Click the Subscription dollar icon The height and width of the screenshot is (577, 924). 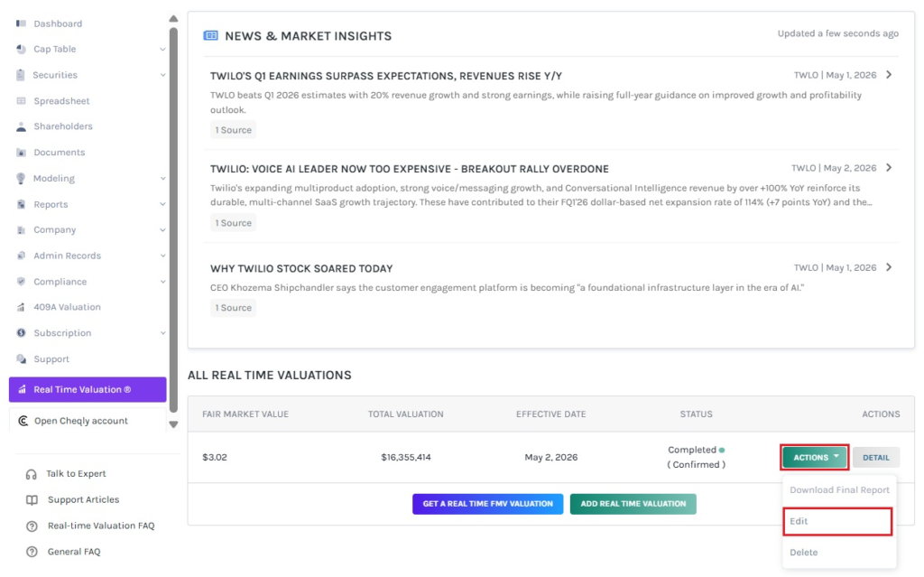22,333
